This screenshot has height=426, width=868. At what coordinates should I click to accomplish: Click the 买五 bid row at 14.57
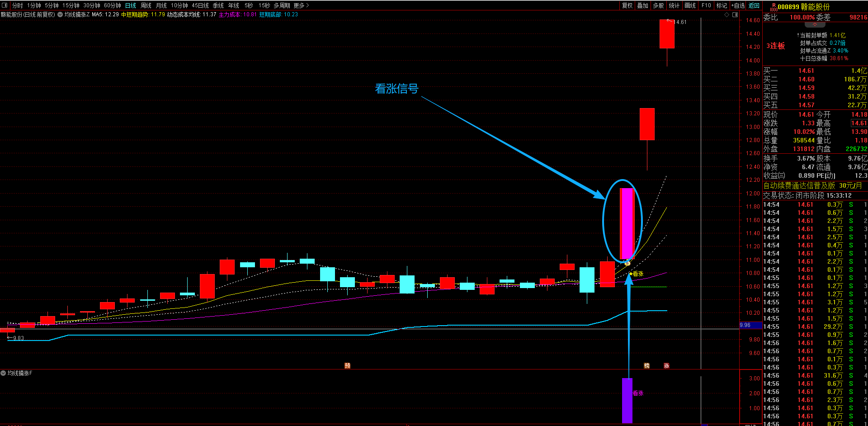point(815,105)
